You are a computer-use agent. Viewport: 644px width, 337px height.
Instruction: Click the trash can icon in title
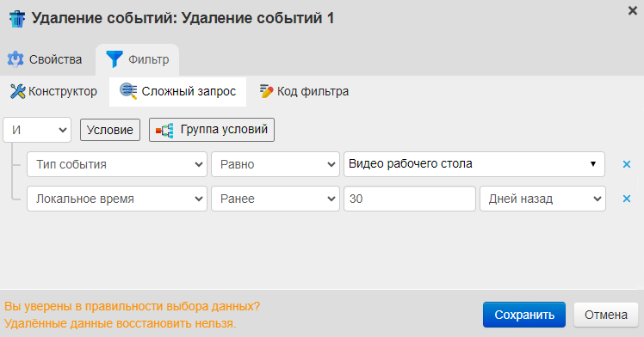click(17, 19)
